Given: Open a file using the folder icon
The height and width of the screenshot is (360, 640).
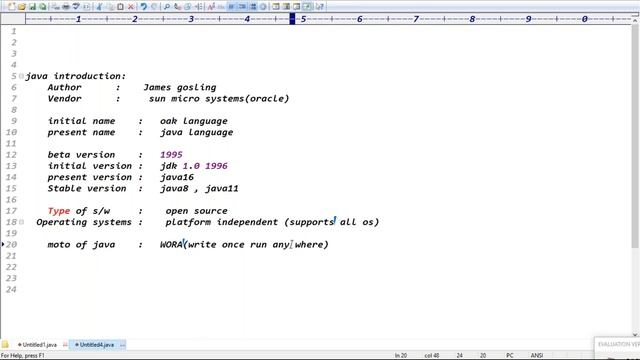Looking at the screenshot, I should (22, 7).
